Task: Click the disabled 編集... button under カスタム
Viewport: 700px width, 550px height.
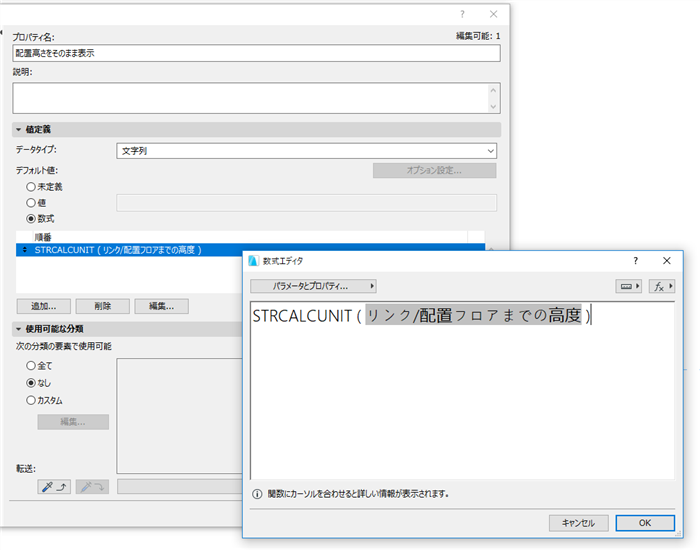Action: [73, 422]
